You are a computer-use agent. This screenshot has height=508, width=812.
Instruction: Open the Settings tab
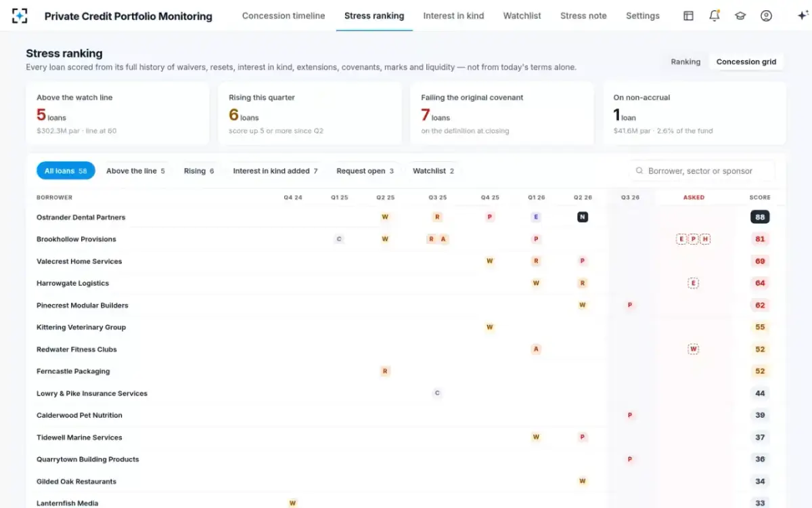coord(643,16)
